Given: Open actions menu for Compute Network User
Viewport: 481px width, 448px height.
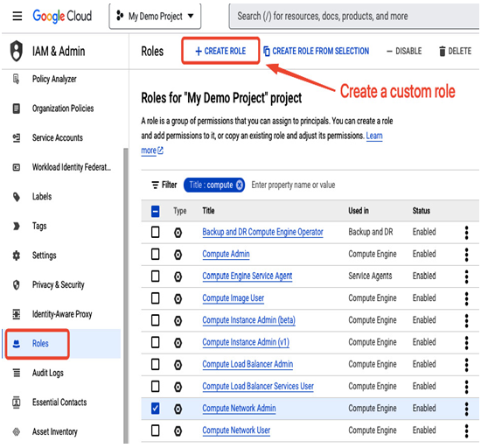Looking at the screenshot, I should click(467, 430).
